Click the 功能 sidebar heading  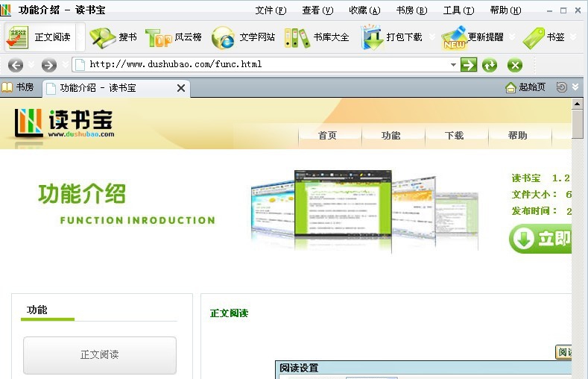tap(37, 310)
